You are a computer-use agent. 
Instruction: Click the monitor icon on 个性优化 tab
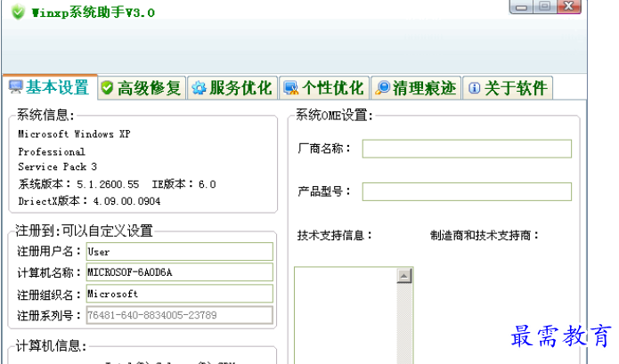click(291, 87)
